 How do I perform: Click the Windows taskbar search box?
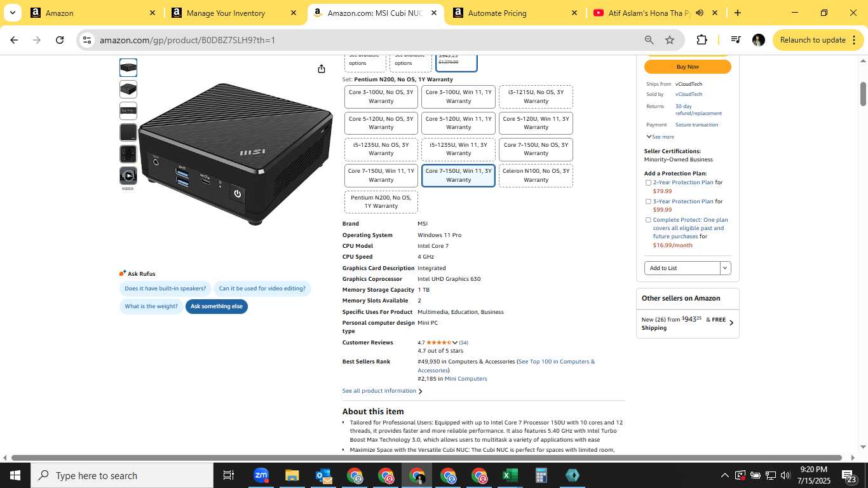click(122, 475)
